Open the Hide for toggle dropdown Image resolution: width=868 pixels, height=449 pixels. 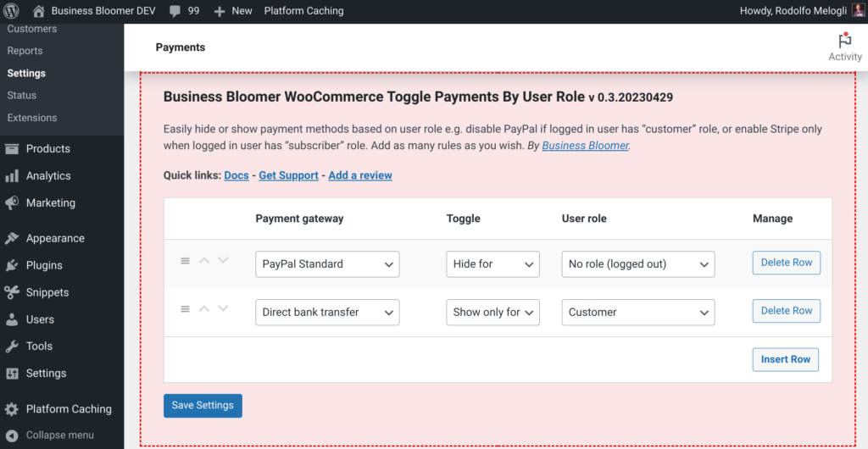(x=492, y=264)
